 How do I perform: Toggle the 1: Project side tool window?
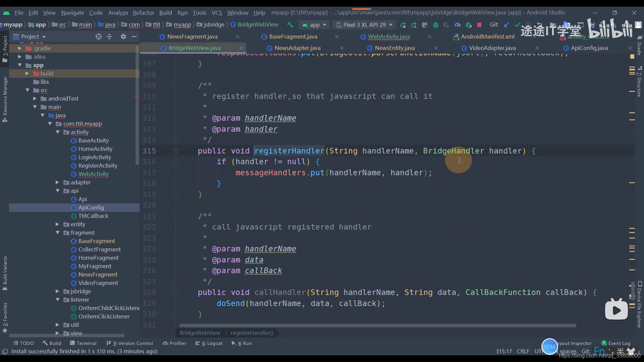click(x=5, y=49)
